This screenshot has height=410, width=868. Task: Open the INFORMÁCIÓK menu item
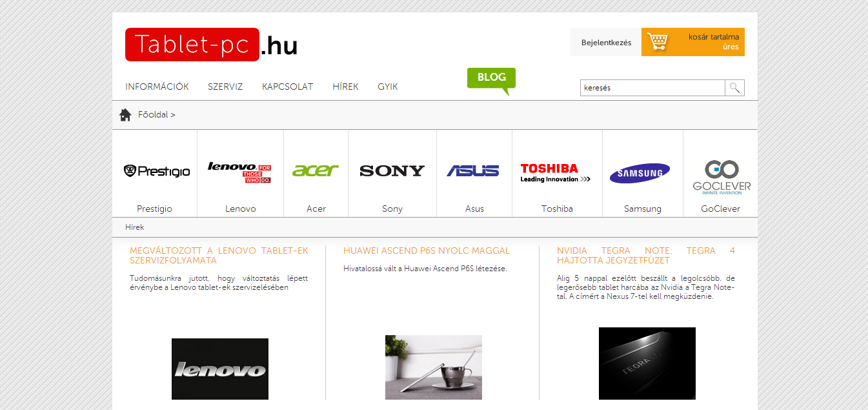click(157, 87)
